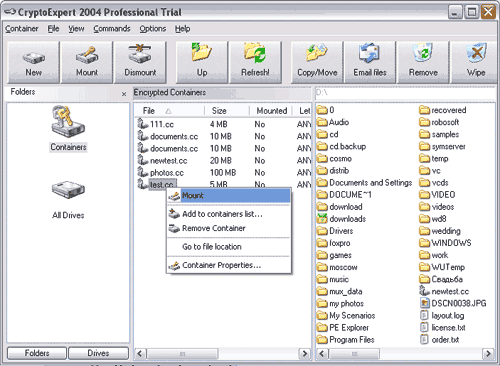Select the games folder
Screen dimensions: 500x366
pos(334,255)
